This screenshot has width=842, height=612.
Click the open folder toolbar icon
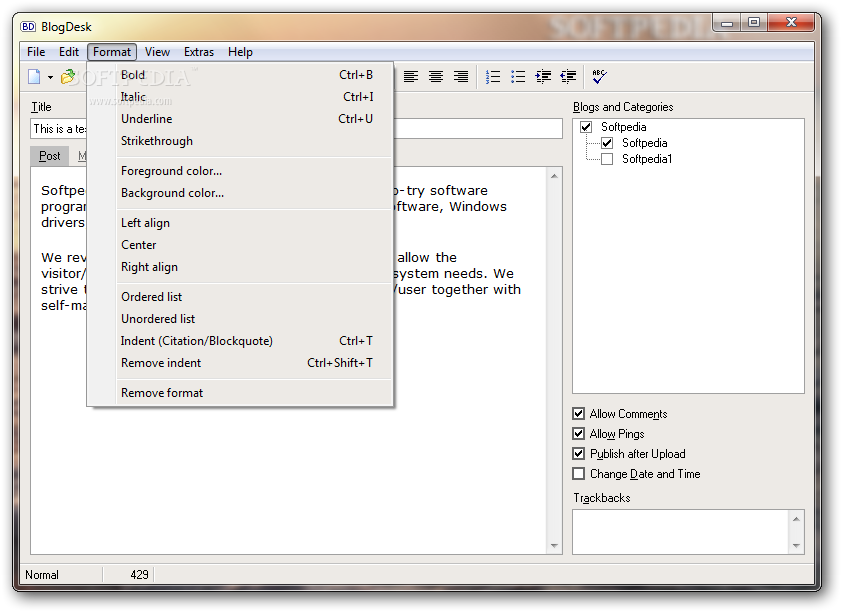coord(68,77)
